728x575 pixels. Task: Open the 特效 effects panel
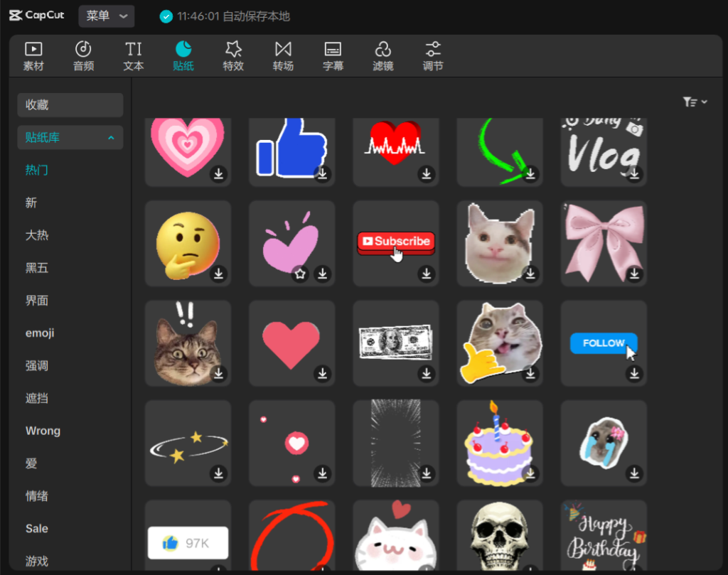(233, 56)
